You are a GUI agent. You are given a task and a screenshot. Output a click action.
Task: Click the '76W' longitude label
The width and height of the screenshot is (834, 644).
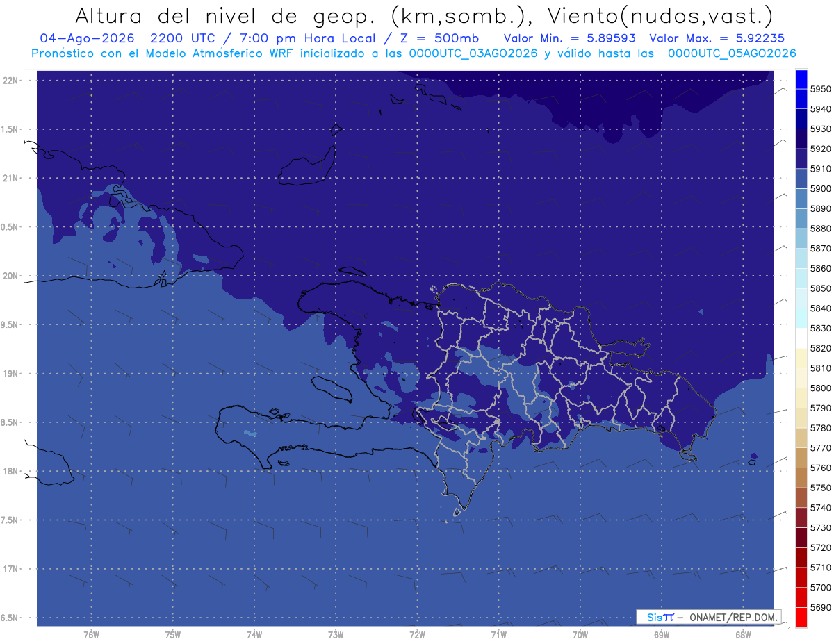point(91,635)
